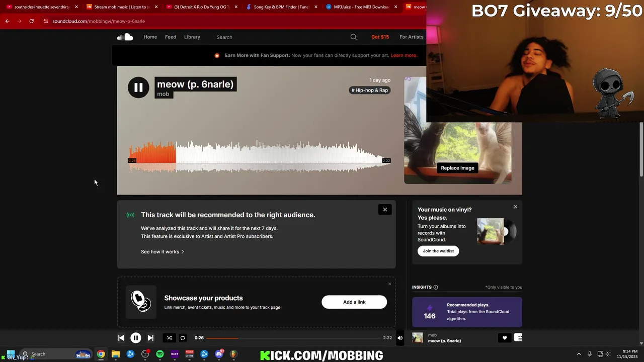Click the system tray volume icon
Image resolution: width=644 pixels, height=362 pixels.
pos(608,354)
